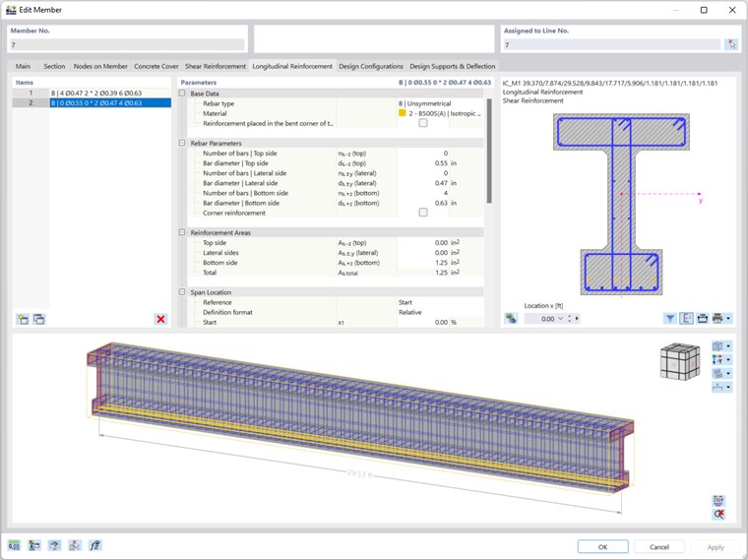748x560 pixels.
Task: Open the printer options dropdown arrow
Action: [x=728, y=318]
